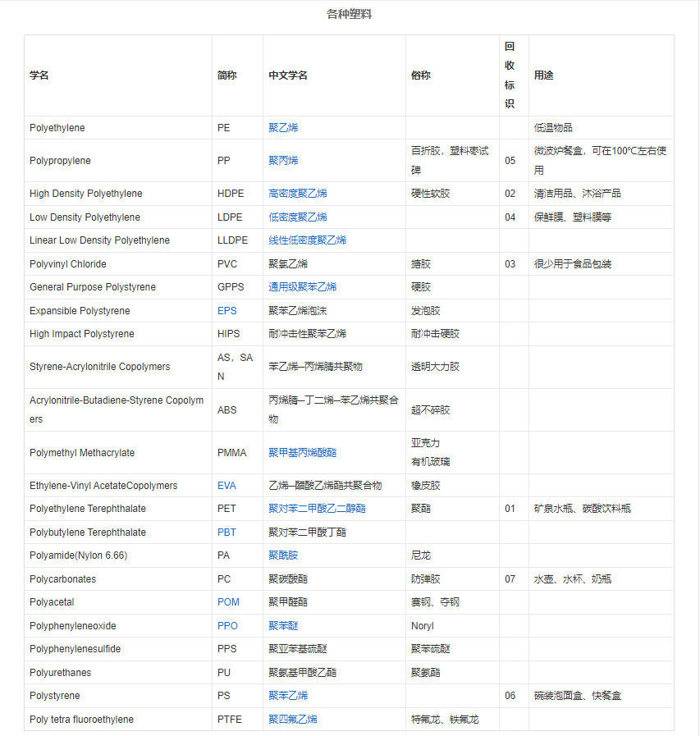Image resolution: width=700 pixels, height=736 pixels.
Task: Open the 聚四氟乙烯 link
Action: click(293, 720)
